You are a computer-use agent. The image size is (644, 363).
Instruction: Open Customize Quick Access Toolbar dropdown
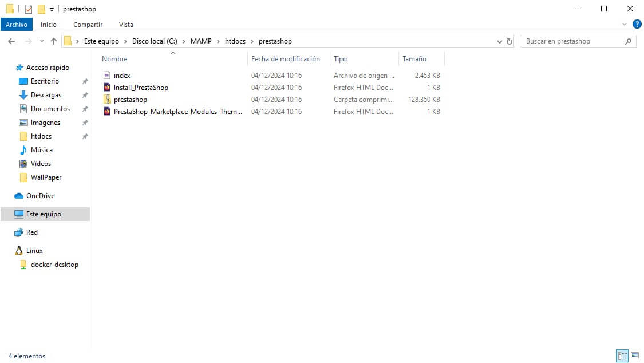coord(52,9)
